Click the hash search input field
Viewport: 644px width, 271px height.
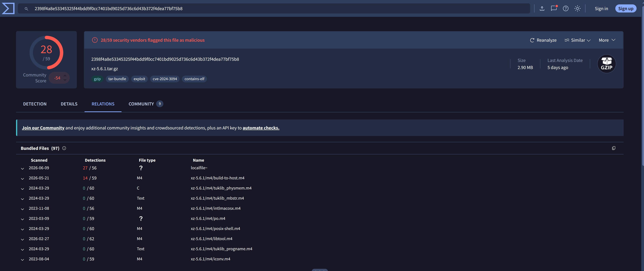coord(274,8)
